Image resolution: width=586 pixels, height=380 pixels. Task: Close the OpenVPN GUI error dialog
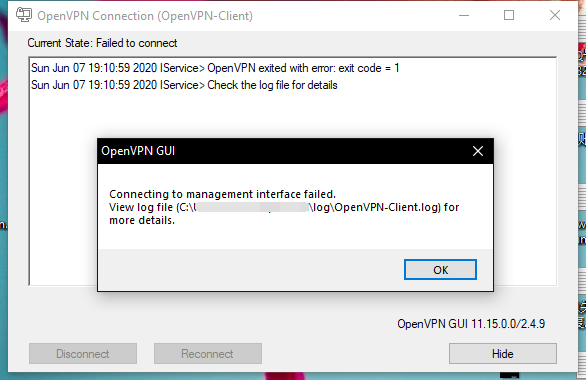point(478,151)
